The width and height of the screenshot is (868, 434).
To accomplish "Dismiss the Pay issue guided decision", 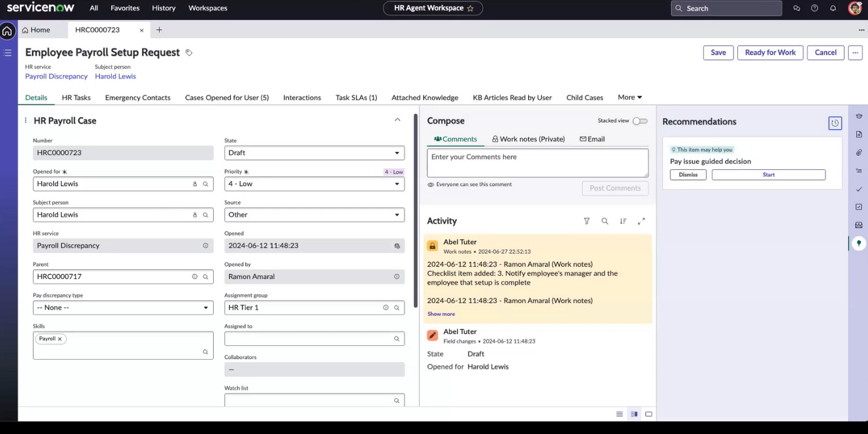I will (x=688, y=175).
